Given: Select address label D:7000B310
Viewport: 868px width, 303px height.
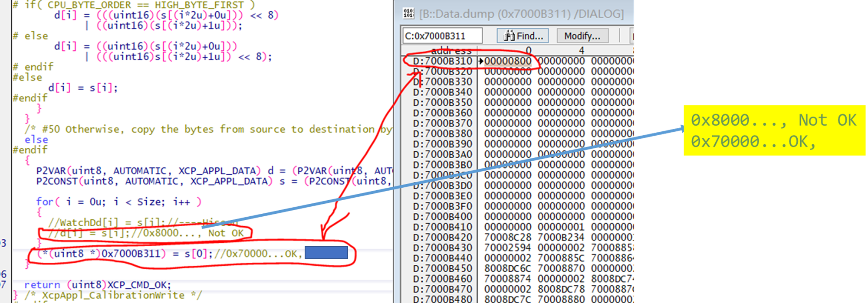Looking at the screenshot, I should coord(442,61).
